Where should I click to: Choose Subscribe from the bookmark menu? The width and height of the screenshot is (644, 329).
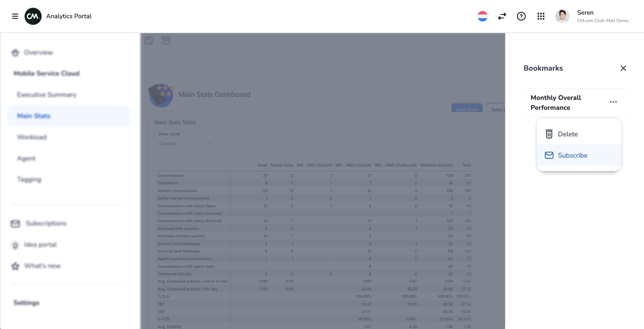point(572,155)
